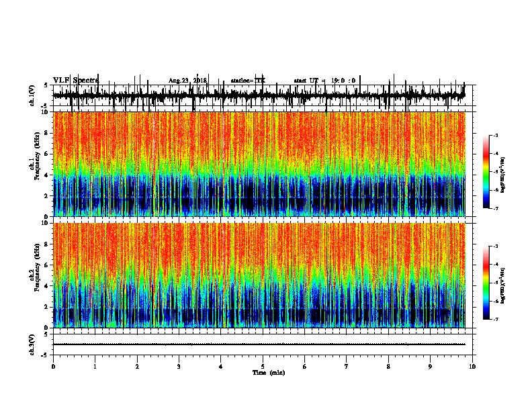Click the ch.2 spectrogram panel
The image size is (532, 411).
click(x=259, y=275)
